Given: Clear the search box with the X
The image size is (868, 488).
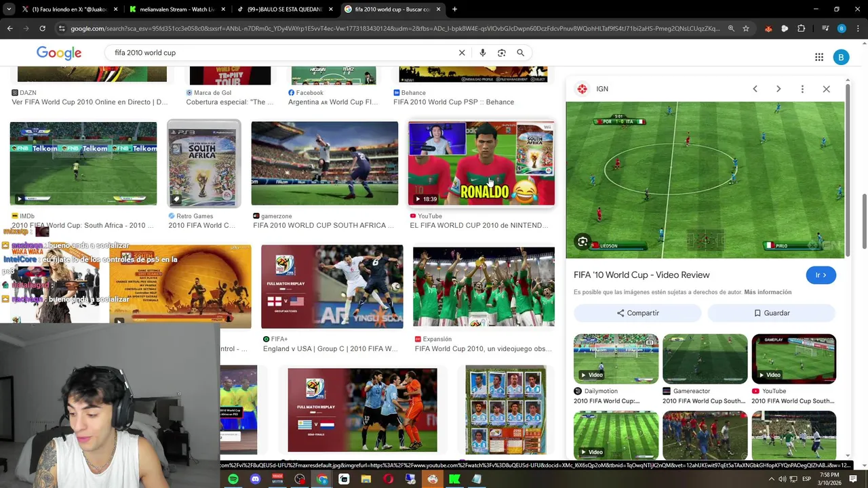Looking at the screenshot, I should point(462,53).
